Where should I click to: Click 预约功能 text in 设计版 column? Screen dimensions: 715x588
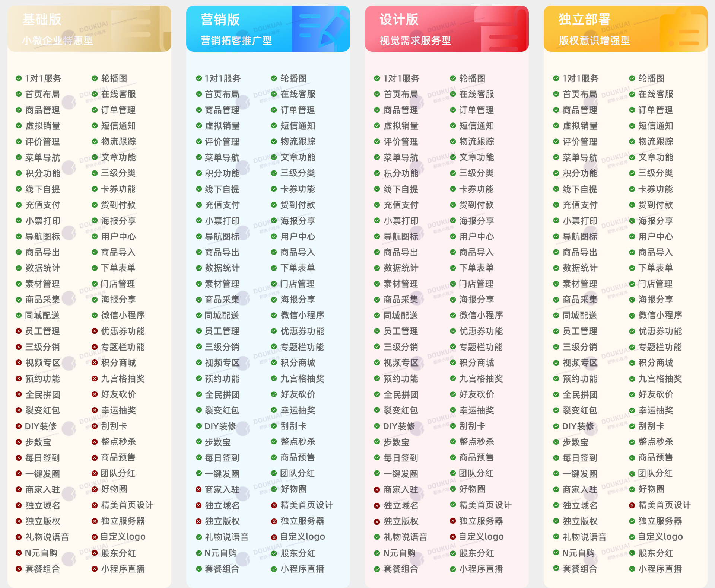[x=401, y=379]
